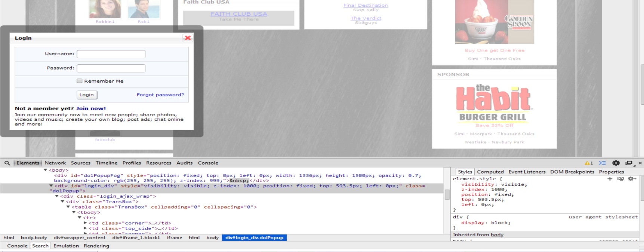Image resolution: width=644 pixels, height=252 pixels.
Task: Click the dolPopupFog div line in DOM
Action: click(238, 178)
